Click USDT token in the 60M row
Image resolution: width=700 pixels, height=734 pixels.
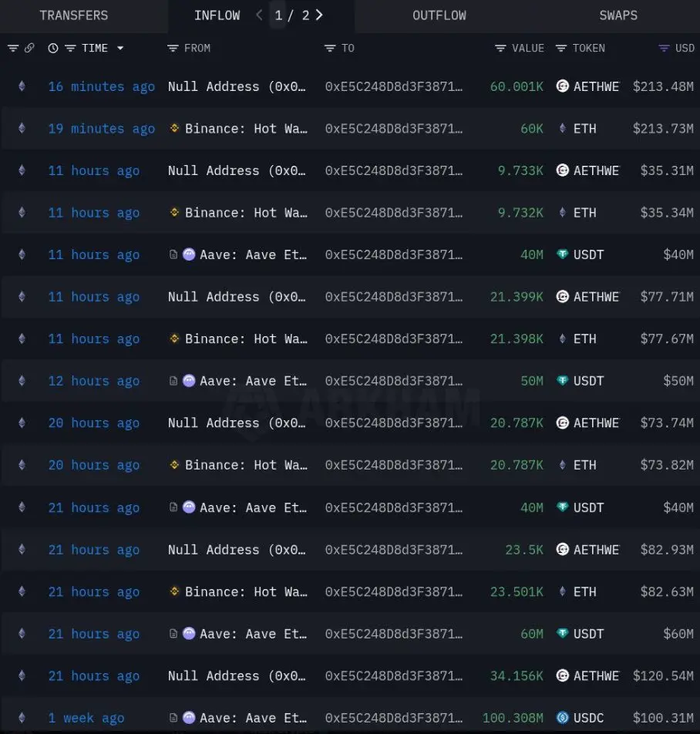coord(589,634)
